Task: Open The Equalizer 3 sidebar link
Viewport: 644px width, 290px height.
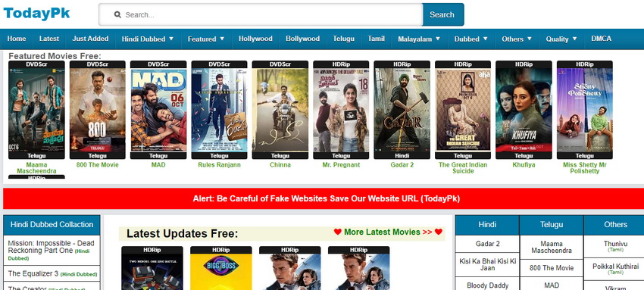Action: pos(52,273)
